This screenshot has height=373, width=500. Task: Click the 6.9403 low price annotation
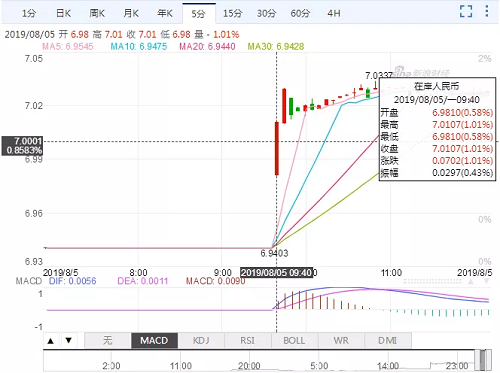[274, 253]
